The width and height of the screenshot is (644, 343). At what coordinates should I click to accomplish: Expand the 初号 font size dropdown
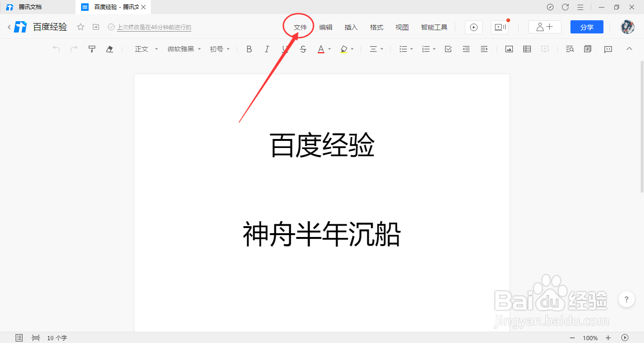220,49
